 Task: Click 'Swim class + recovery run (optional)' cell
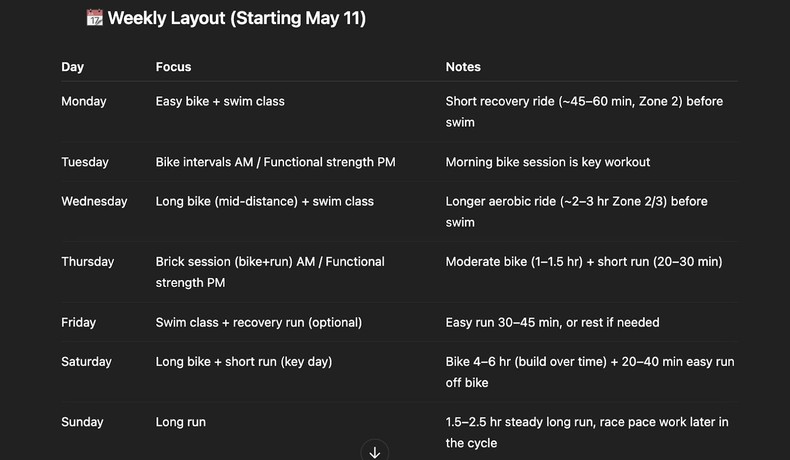tap(258, 322)
